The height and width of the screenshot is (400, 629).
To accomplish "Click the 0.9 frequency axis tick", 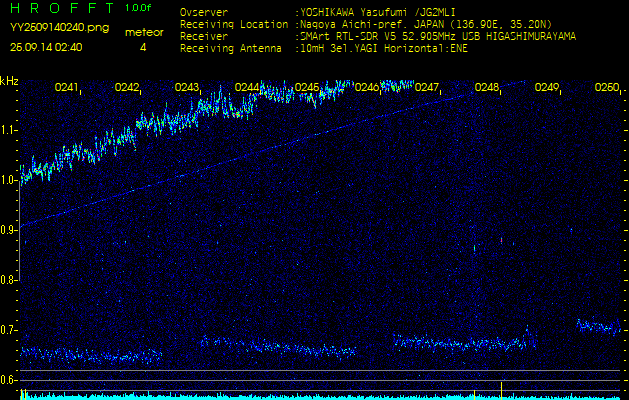I will pos(9,230).
